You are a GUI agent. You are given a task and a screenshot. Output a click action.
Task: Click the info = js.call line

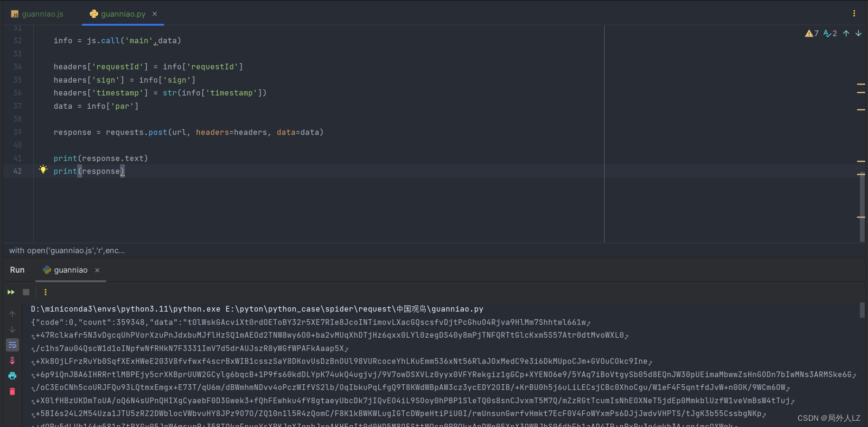pyautogui.click(x=117, y=40)
